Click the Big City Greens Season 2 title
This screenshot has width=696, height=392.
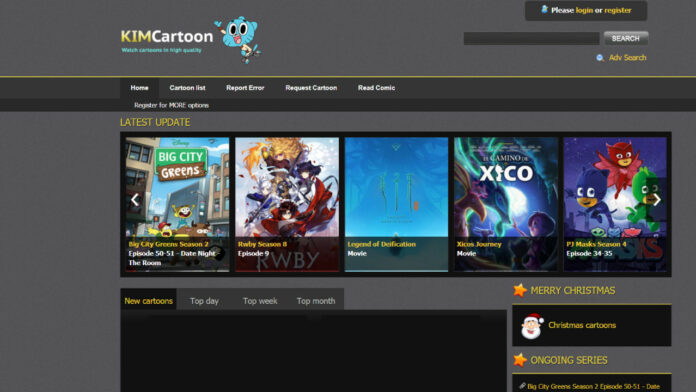[x=168, y=244]
